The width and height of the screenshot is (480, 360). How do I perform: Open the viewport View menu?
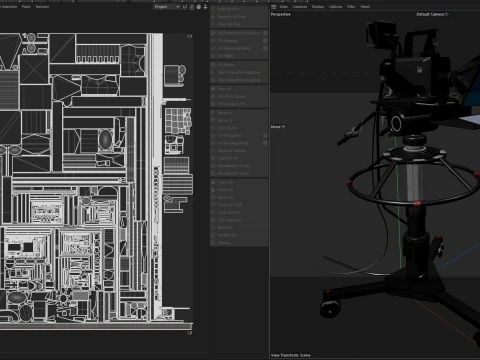click(x=283, y=7)
